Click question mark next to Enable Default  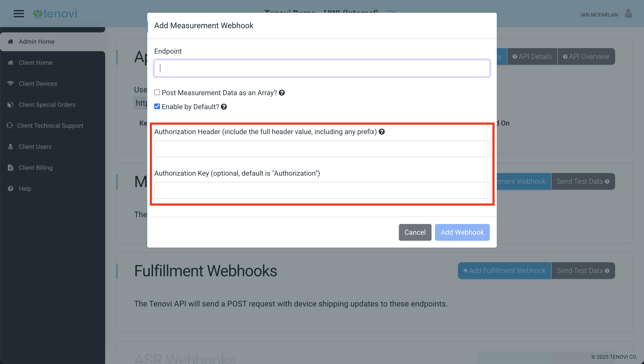pos(224,107)
